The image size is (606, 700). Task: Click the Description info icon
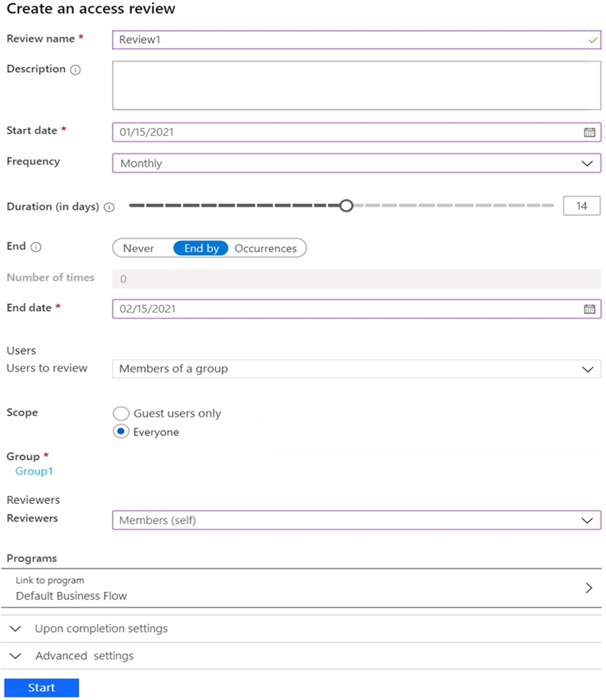pos(75,69)
